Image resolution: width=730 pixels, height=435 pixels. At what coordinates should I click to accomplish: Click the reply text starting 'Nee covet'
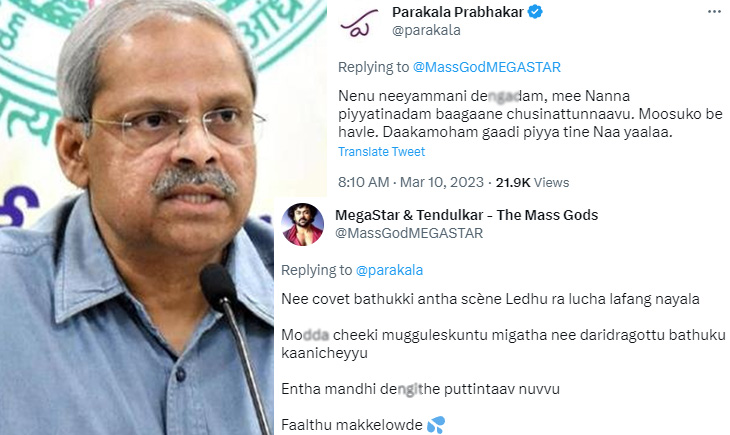click(x=490, y=299)
